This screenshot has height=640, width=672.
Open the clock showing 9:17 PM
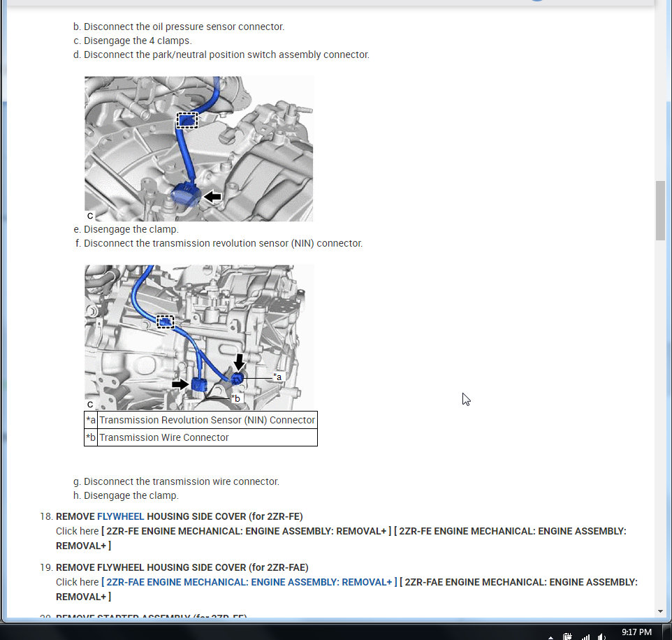636,632
